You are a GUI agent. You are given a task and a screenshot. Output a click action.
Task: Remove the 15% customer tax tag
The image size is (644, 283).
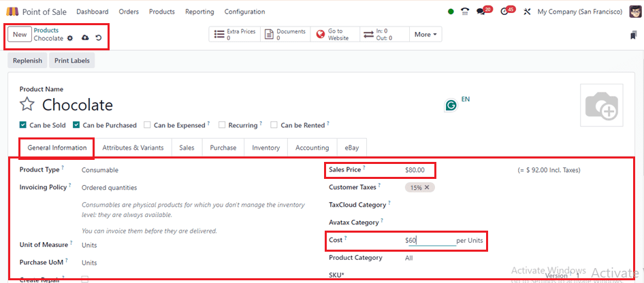tap(427, 188)
